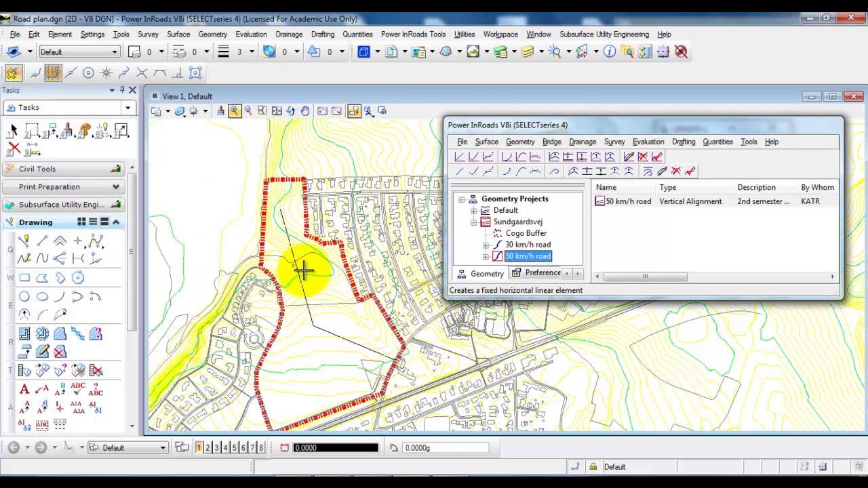The image size is (868, 488).
Task: Switch to the Preferences tab in InRoads
Action: (536, 273)
